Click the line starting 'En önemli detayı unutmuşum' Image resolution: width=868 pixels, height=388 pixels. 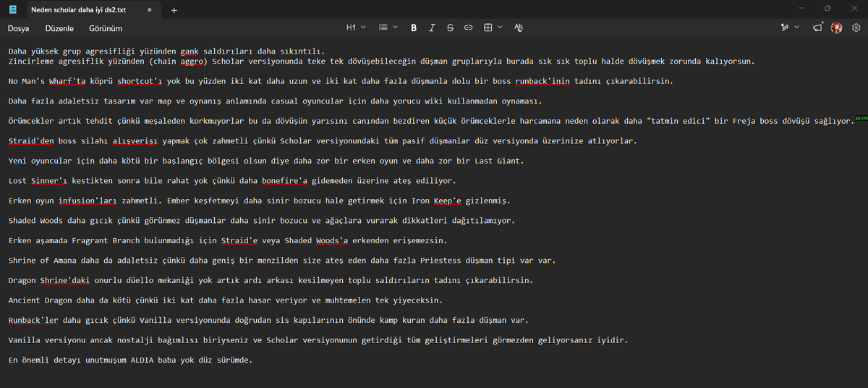click(129, 360)
